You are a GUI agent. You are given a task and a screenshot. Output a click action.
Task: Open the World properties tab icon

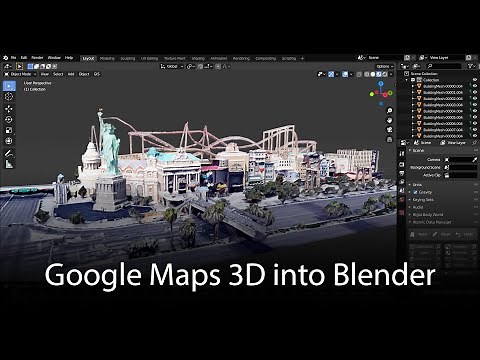402,199
